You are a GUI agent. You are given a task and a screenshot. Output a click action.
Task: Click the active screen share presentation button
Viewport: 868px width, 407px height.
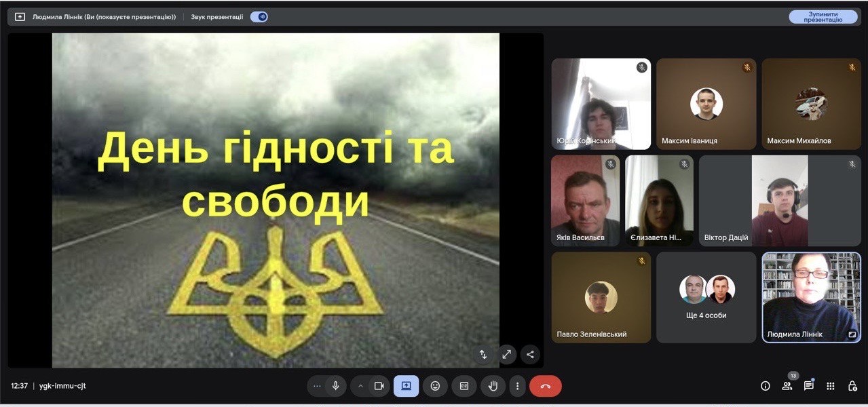(406, 386)
